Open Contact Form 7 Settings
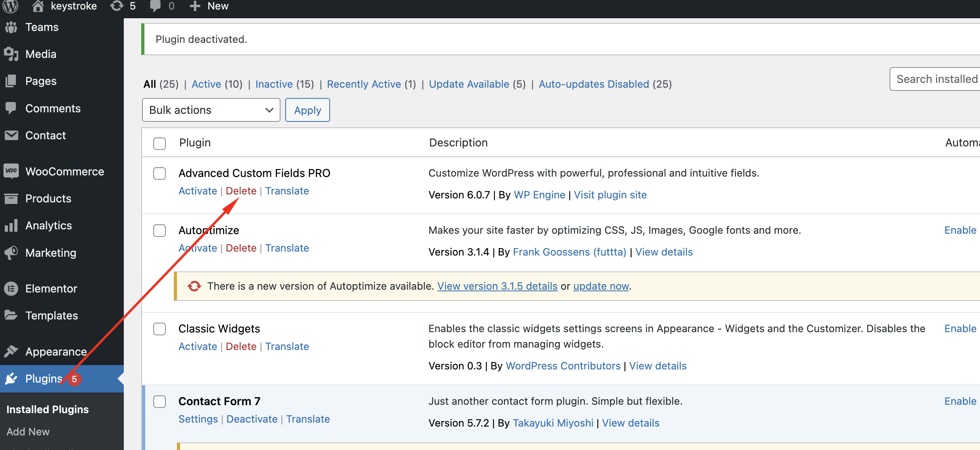Screen dimensions: 980x450 (x=198, y=419)
